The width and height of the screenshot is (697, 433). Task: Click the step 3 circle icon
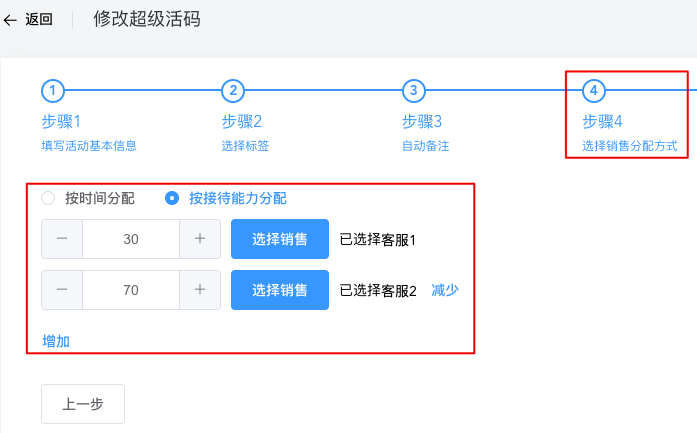click(x=413, y=91)
